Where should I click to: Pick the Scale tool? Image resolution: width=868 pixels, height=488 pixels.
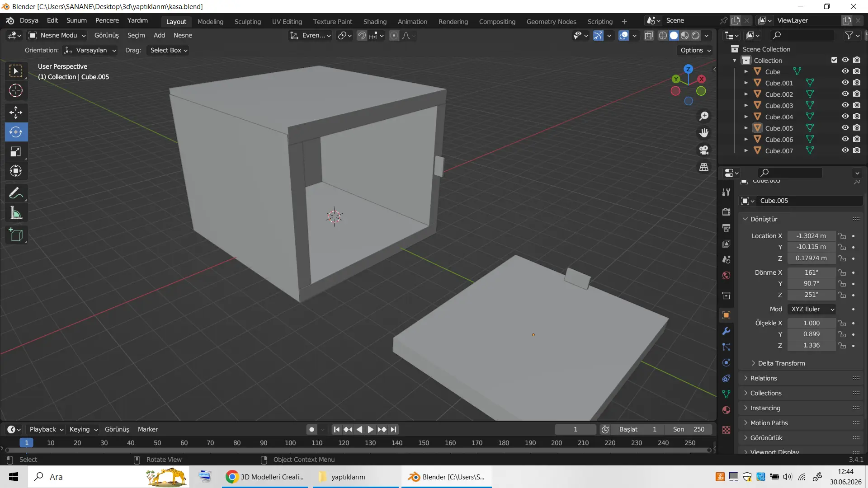pos(16,151)
